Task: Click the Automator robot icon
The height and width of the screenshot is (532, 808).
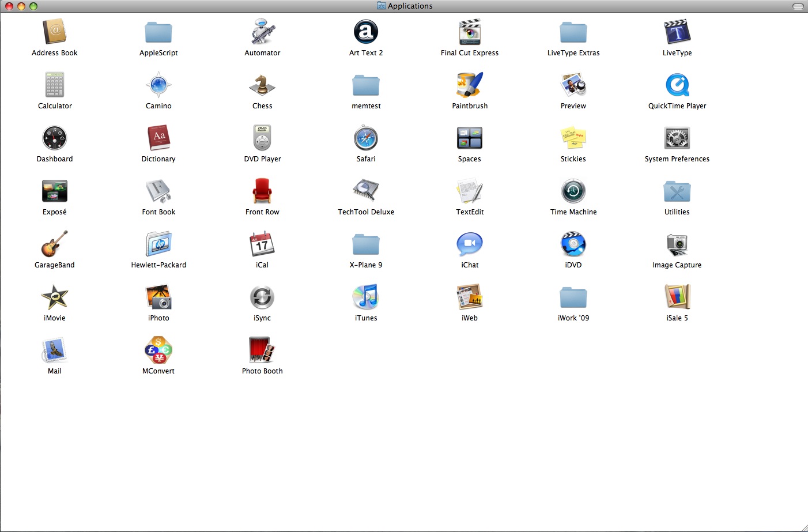Action: point(262,32)
